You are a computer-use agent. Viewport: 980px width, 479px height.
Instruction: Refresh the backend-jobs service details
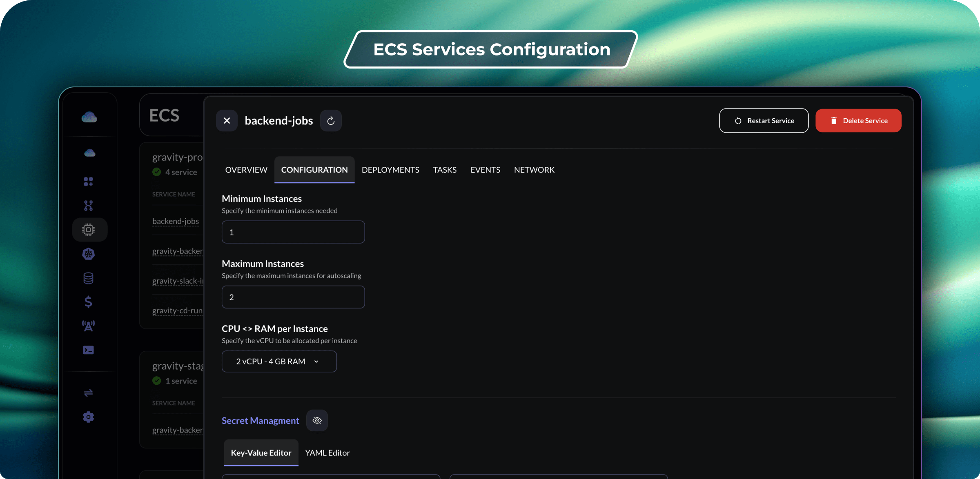(331, 120)
